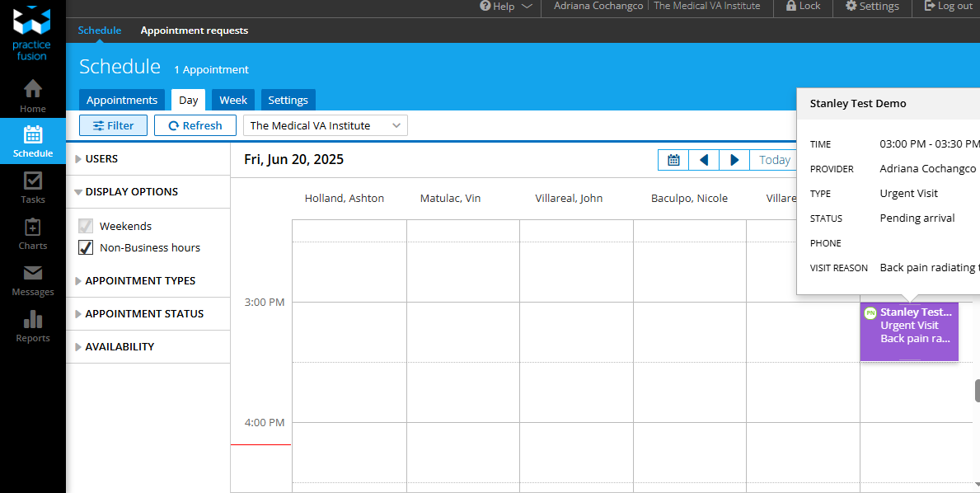This screenshot has width=980, height=493.
Task: Go to the next day arrow
Action: pyautogui.click(x=734, y=160)
